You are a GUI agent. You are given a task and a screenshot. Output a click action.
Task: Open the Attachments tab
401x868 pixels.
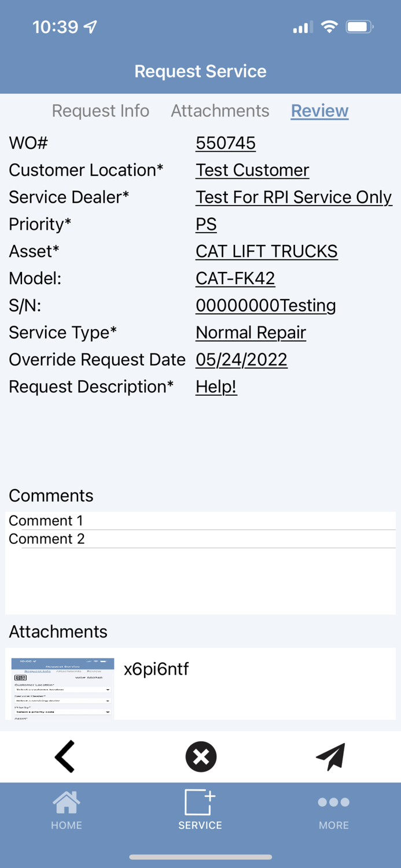[220, 111]
